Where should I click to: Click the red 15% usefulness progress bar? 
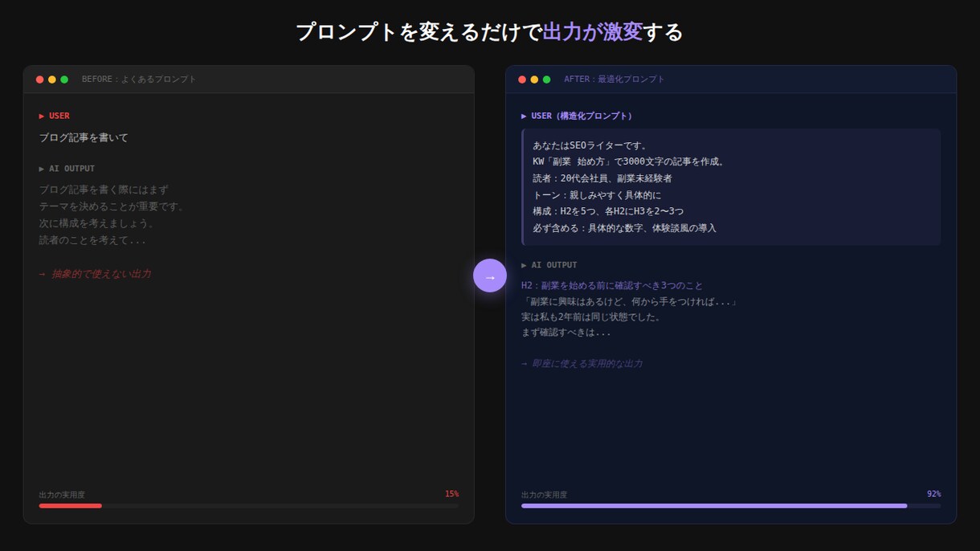point(71,506)
